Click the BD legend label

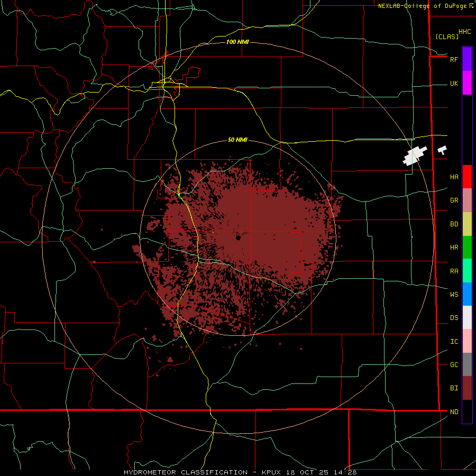coord(454,224)
